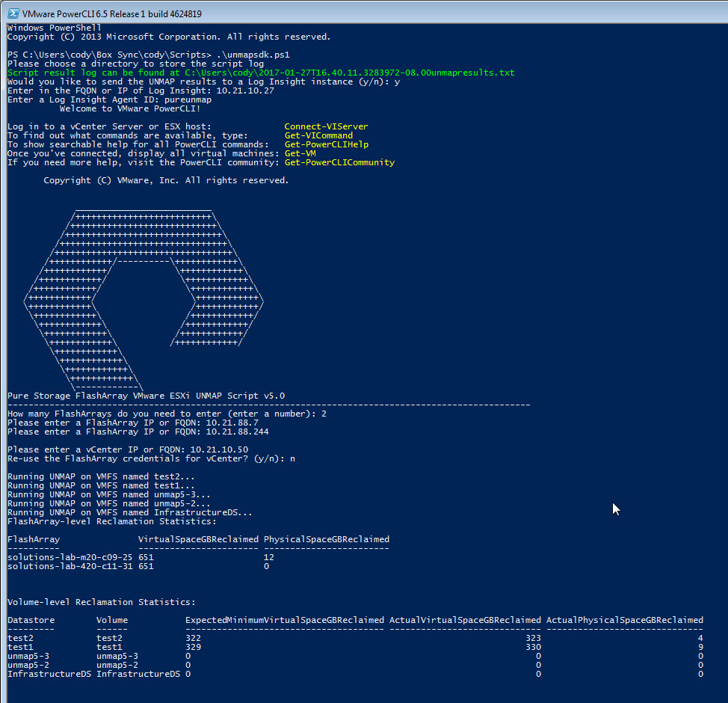Click the 'ActualPhysicalSpaceGBReclaimed' column header
The width and height of the screenshot is (728, 703).
click(624, 620)
